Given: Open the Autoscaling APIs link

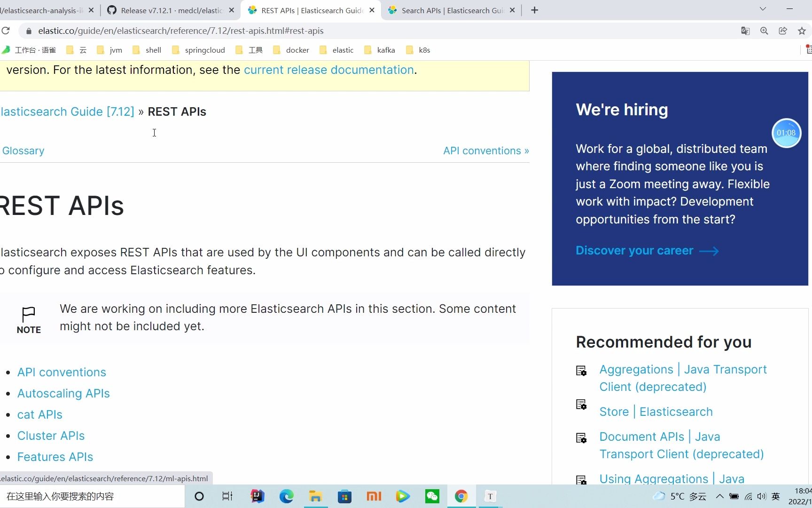Looking at the screenshot, I should (63, 393).
